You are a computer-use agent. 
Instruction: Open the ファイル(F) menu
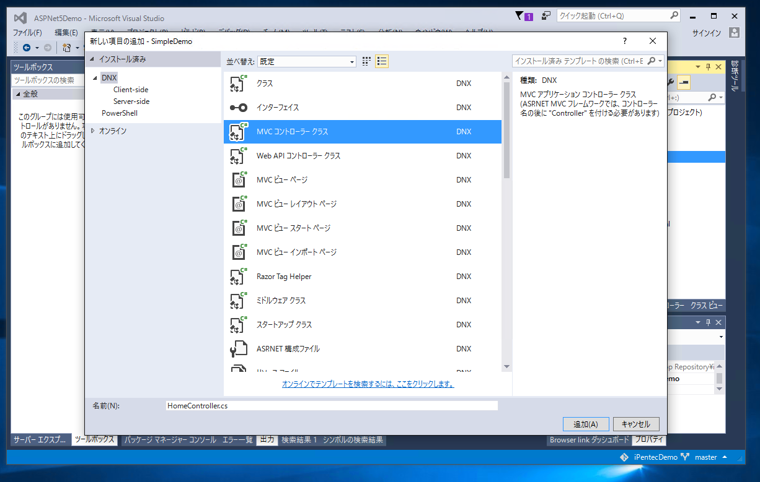point(27,32)
